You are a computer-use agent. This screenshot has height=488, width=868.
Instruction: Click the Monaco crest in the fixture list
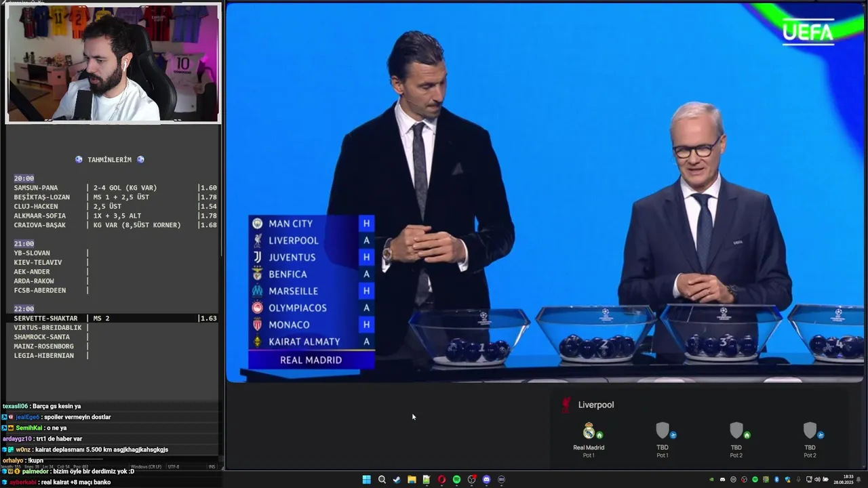point(257,325)
